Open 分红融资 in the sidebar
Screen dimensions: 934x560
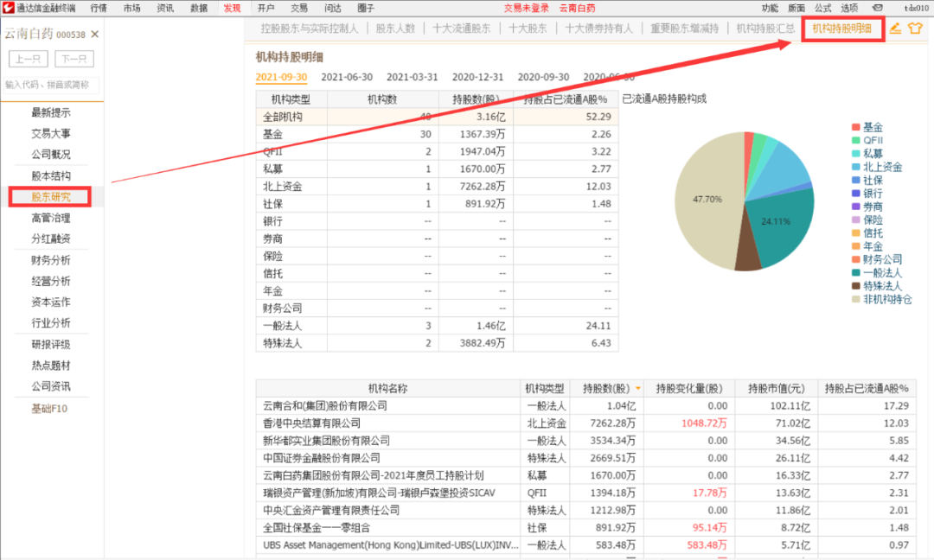51,239
